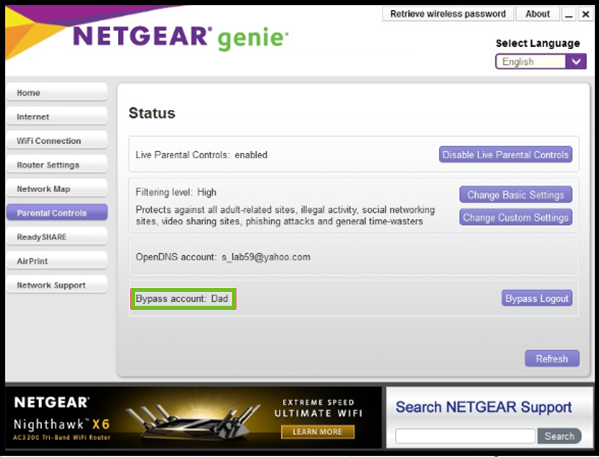Click 'Bypass account: Dad' text

[x=182, y=298]
